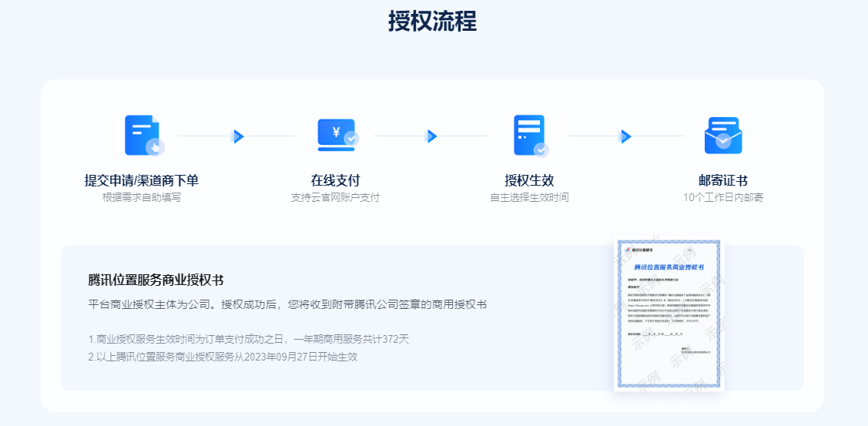The width and height of the screenshot is (868, 426).
Task: Click the 平台商业授权主体为公司 paragraph
Action: pyautogui.click(x=288, y=305)
